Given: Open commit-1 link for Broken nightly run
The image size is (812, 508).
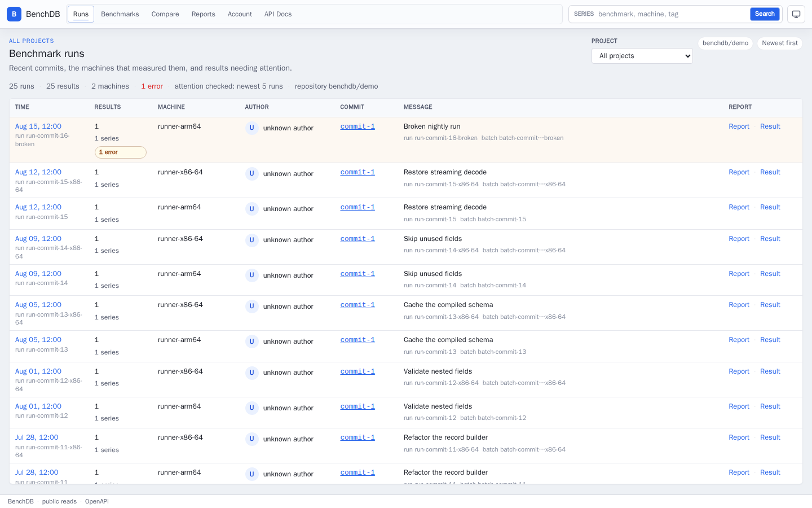Looking at the screenshot, I should (x=358, y=126).
